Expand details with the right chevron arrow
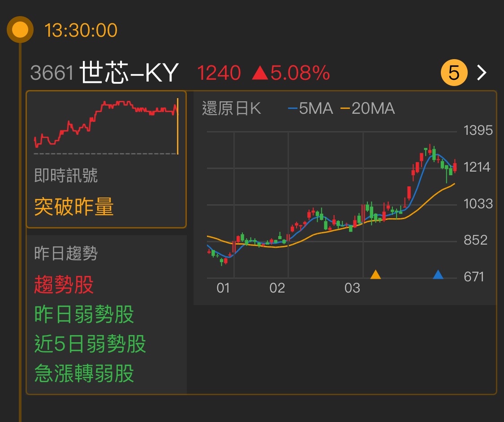Screen dimensions: 504x422 tap(482, 72)
